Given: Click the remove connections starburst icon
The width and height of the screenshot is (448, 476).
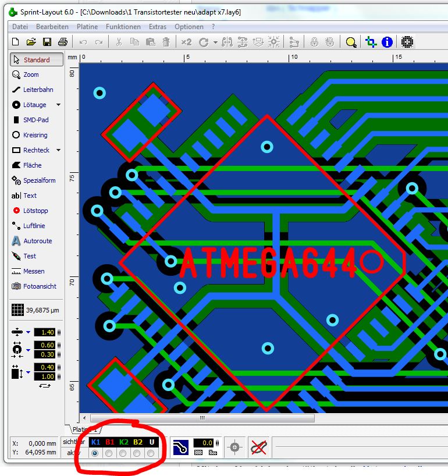Looking at the screenshot, I should (x=274, y=42).
